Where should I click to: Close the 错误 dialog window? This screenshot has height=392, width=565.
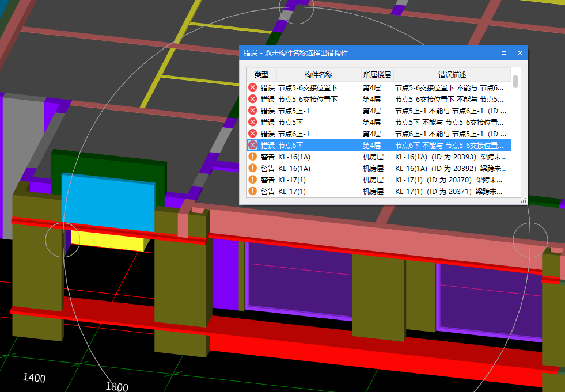point(520,52)
